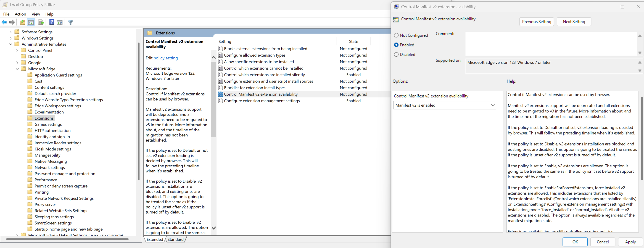Open the Help menu

(49, 14)
